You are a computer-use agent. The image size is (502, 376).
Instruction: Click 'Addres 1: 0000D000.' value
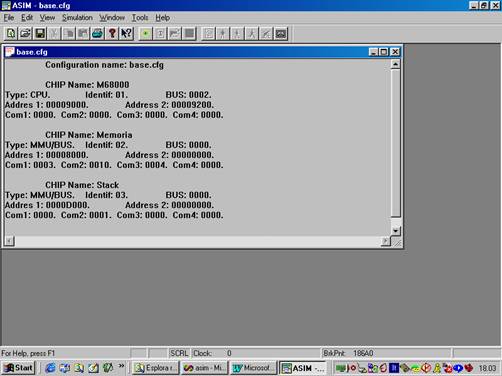pos(47,205)
